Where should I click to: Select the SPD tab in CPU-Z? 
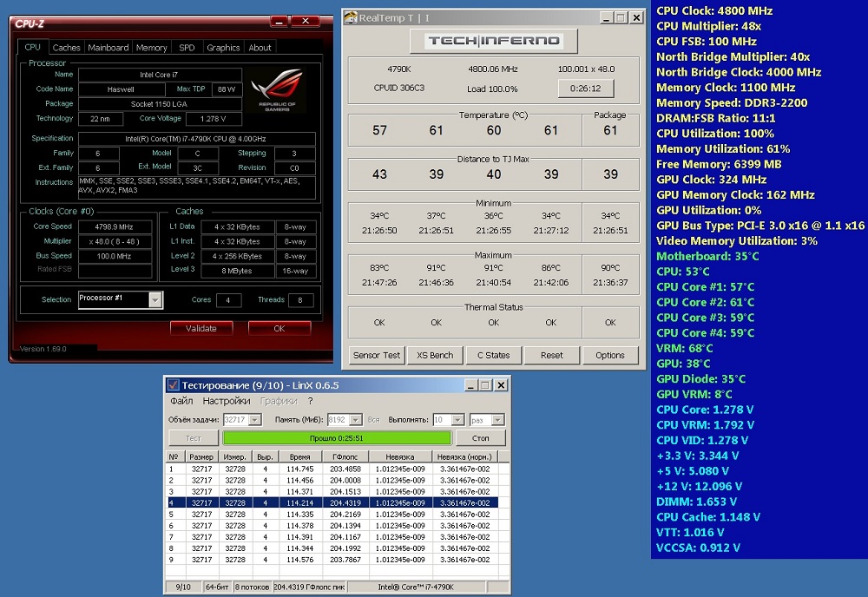pos(187,48)
